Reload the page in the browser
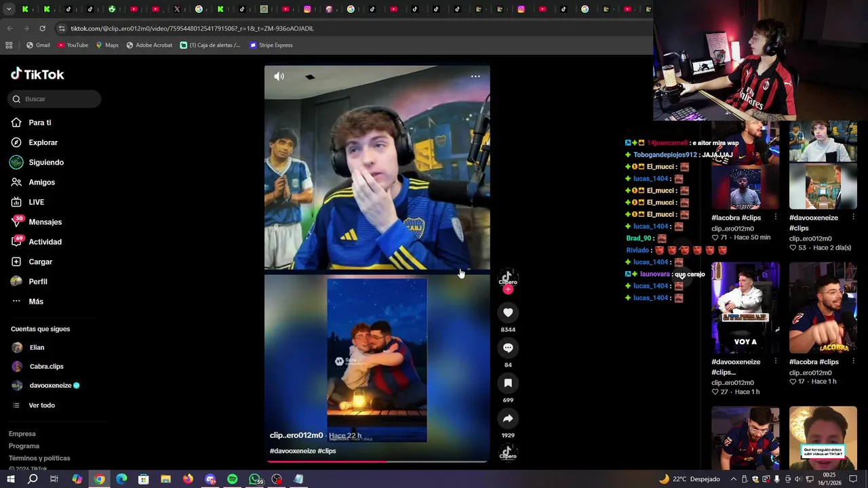 42,28
